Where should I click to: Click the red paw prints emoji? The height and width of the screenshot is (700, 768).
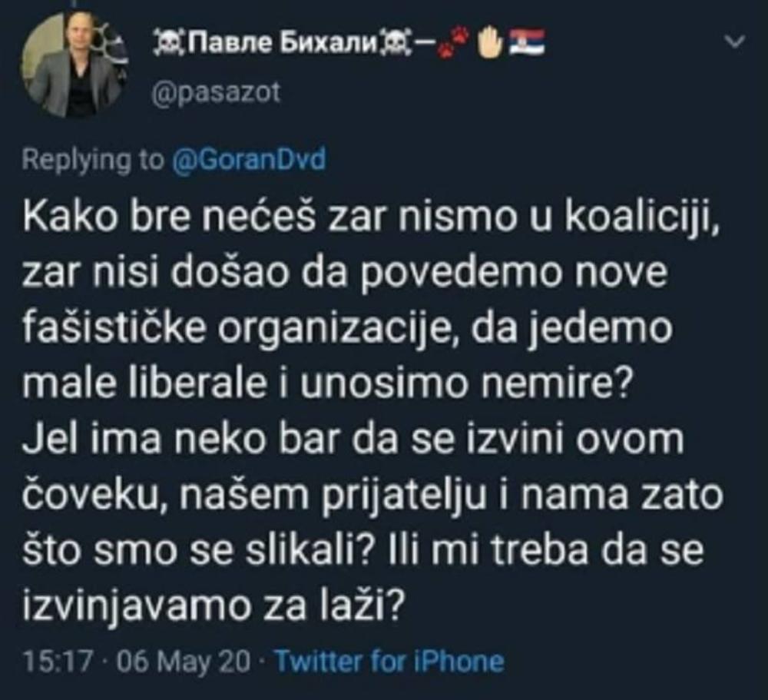click(x=453, y=43)
